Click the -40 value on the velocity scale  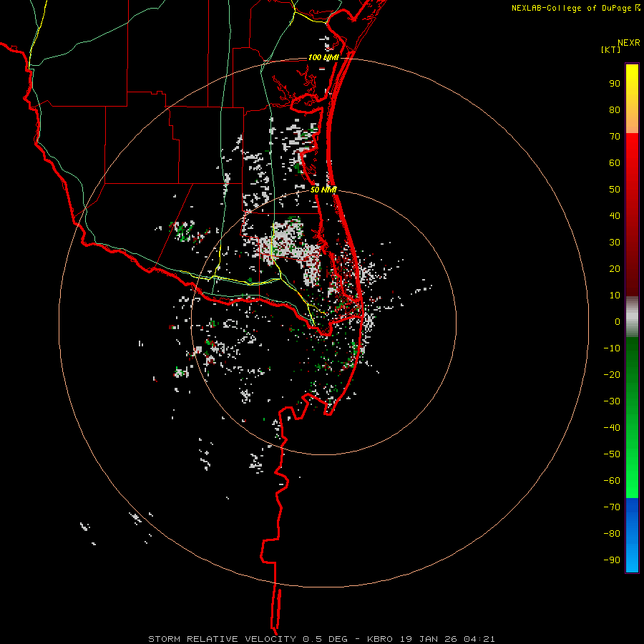click(x=612, y=428)
